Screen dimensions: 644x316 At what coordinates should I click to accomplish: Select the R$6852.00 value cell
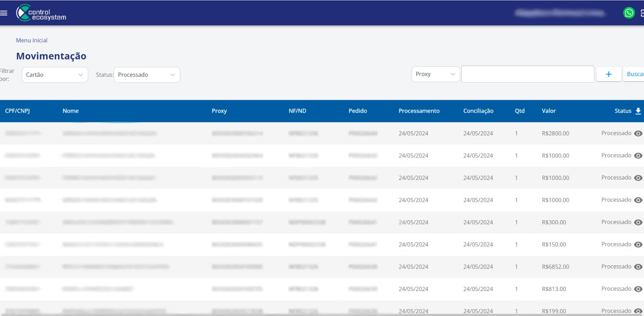click(555, 267)
